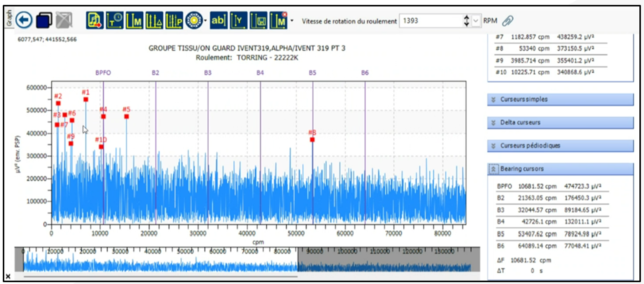644x284 pixels.
Task: Select the periodic cursors P icon
Action: tap(174, 21)
